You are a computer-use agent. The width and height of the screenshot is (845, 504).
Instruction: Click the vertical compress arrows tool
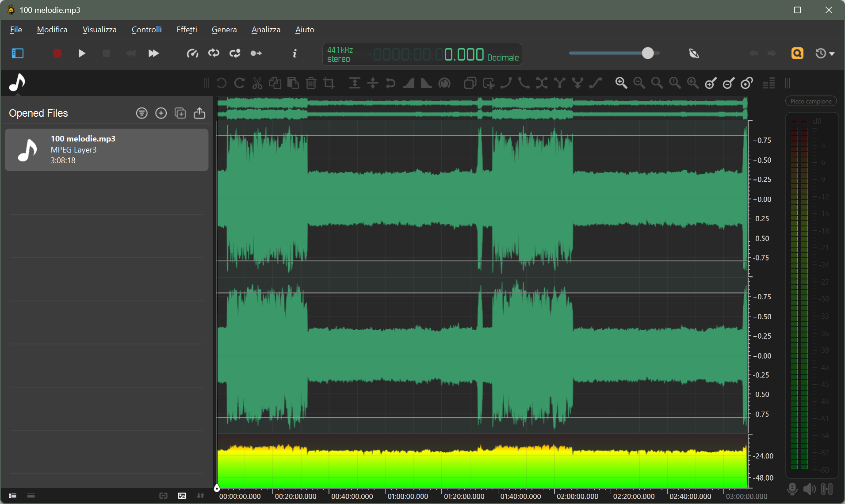tap(373, 83)
